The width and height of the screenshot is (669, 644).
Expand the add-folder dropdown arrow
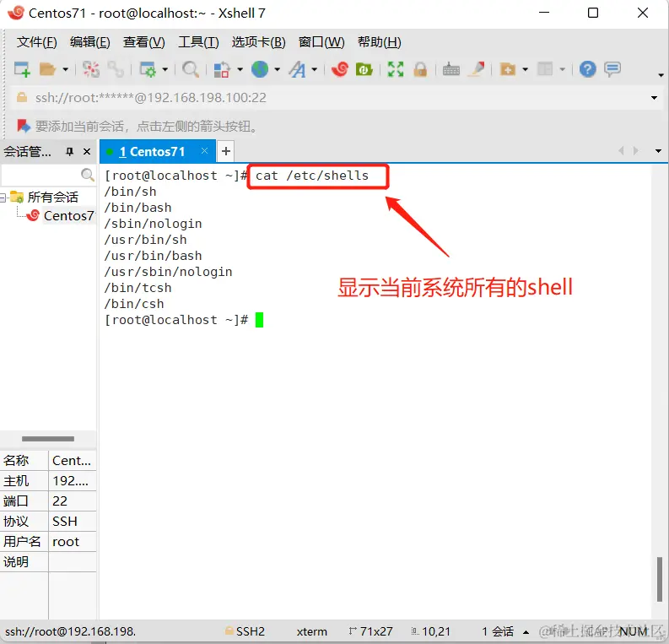[526, 69]
